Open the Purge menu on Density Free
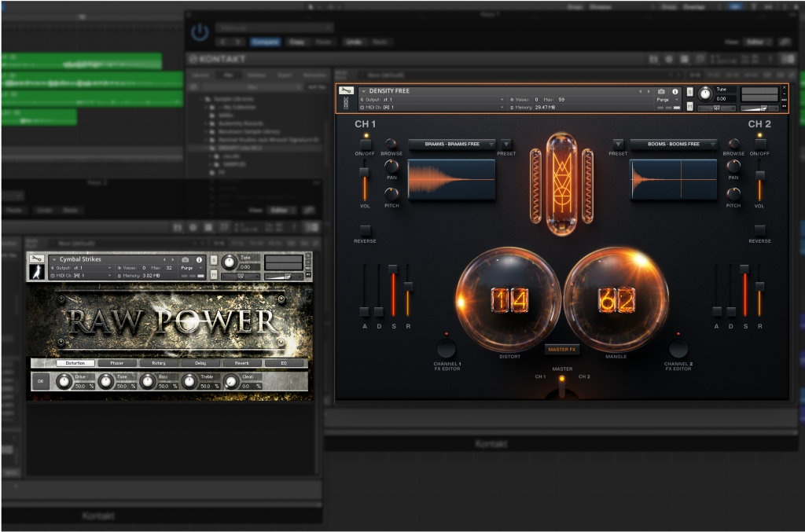 668,100
